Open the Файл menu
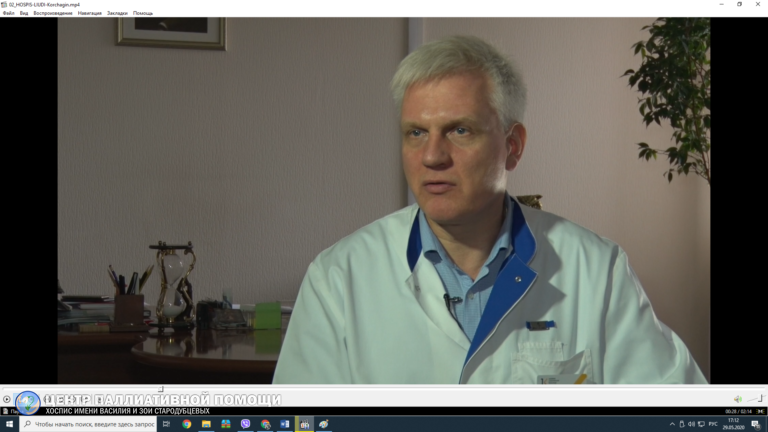The width and height of the screenshot is (768, 432). click(9, 13)
